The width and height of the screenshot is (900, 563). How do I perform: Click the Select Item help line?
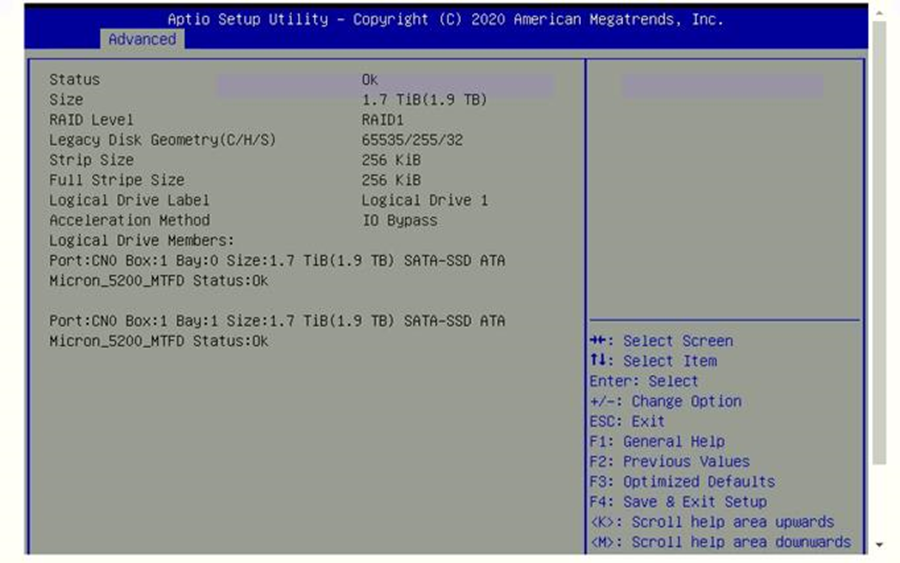click(653, 361)
